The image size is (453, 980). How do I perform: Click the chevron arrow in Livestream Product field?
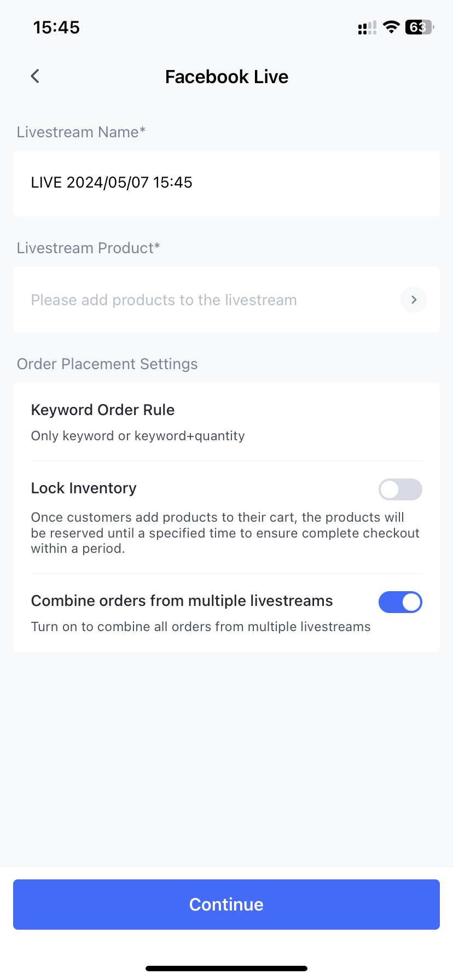(x=414, y=300)
